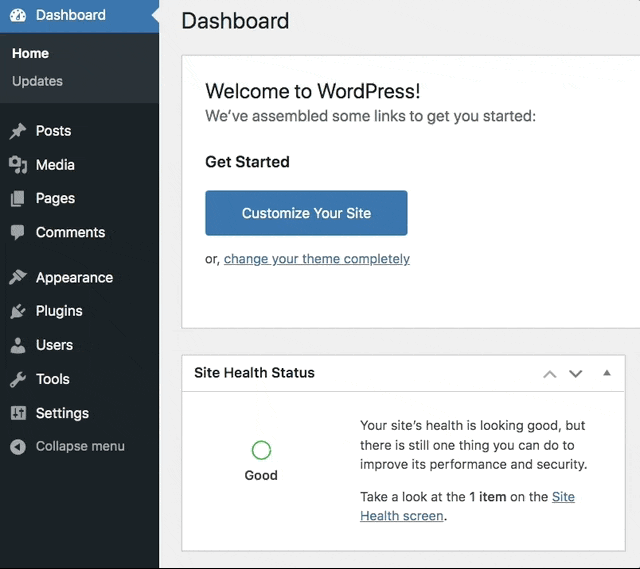
Task: Select Home submenu item
Action: [30, 53]
